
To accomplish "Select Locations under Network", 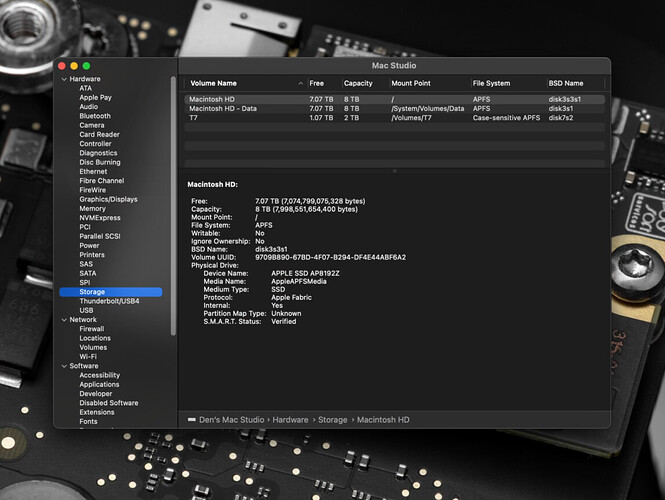I will click(95, 338).
